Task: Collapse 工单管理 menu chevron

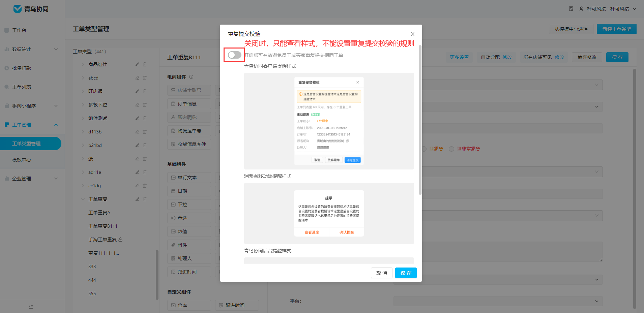Action: point(56,125)
